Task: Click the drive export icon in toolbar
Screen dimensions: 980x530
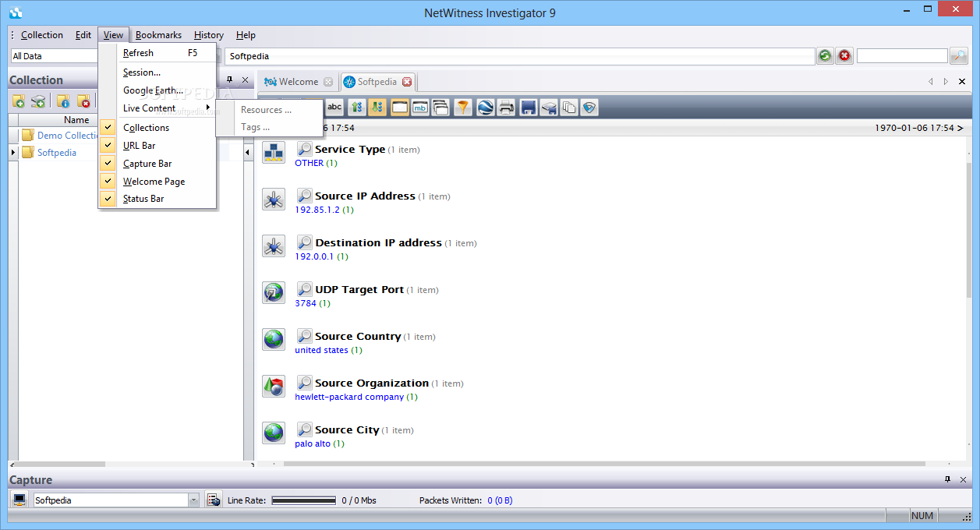Action: click(x=549, y=107)
